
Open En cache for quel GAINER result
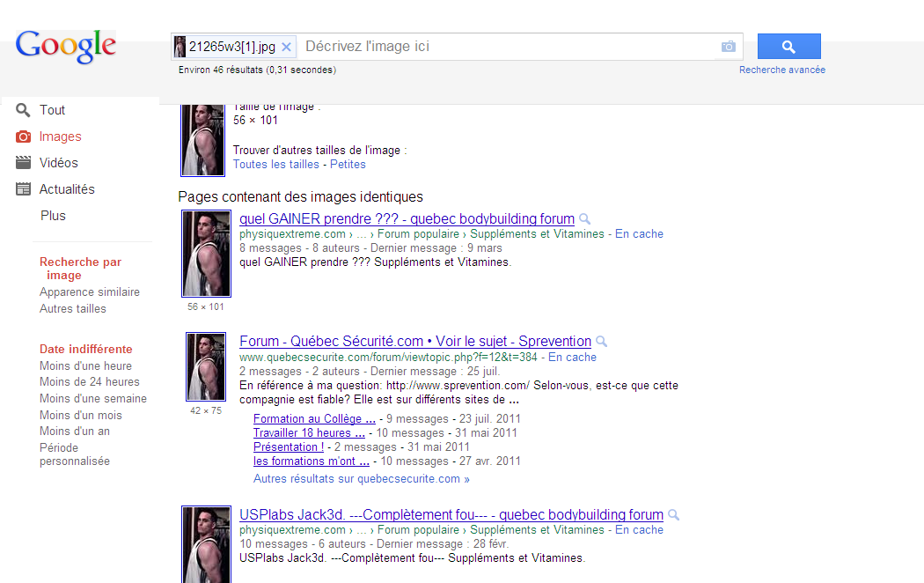[x=639, y=234]
